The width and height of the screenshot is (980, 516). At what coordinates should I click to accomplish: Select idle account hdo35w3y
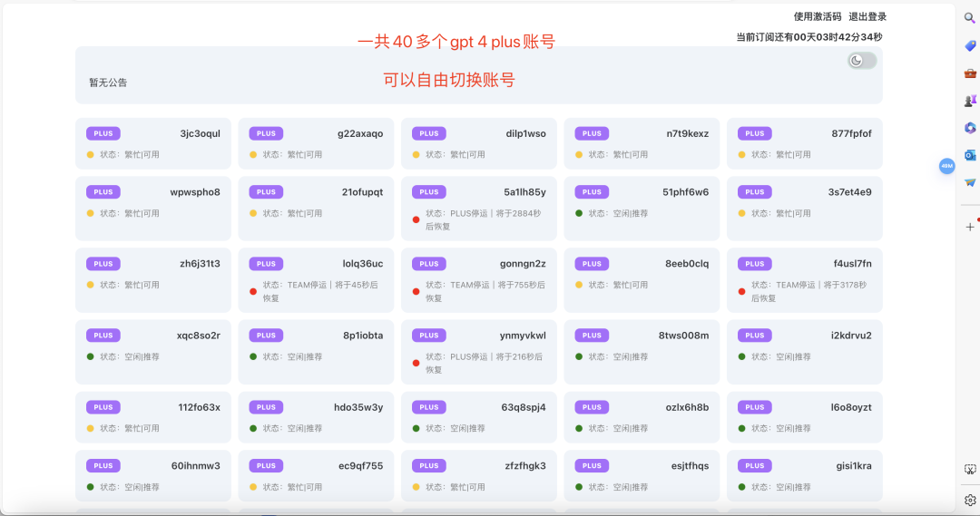317,417
